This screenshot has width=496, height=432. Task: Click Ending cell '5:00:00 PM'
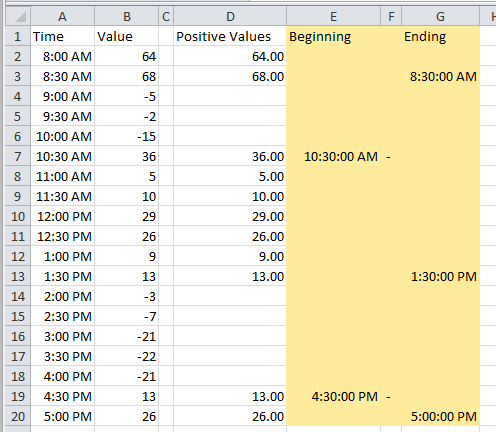pos(441,416)
